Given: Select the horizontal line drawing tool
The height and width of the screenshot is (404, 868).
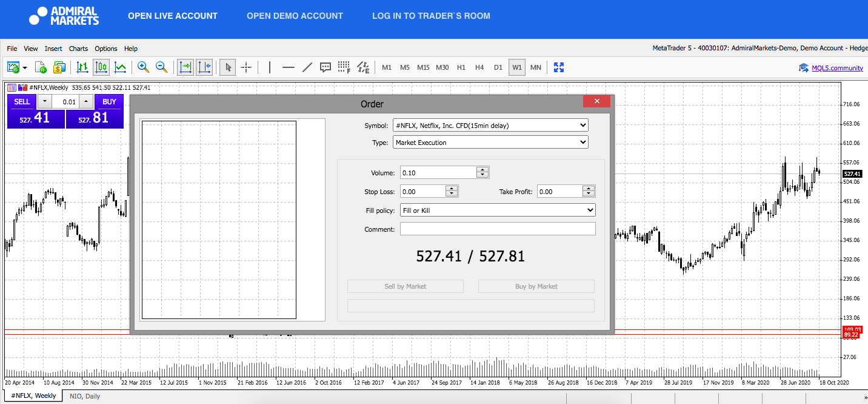Looking at the screenshot, I should (x=289, y=67).
